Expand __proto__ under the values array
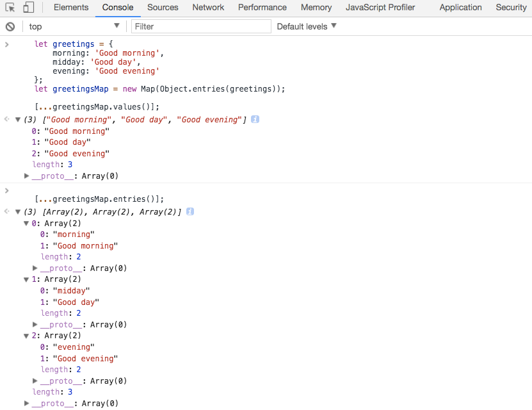This screenshot has width=532, height=410. coord(26,176)
